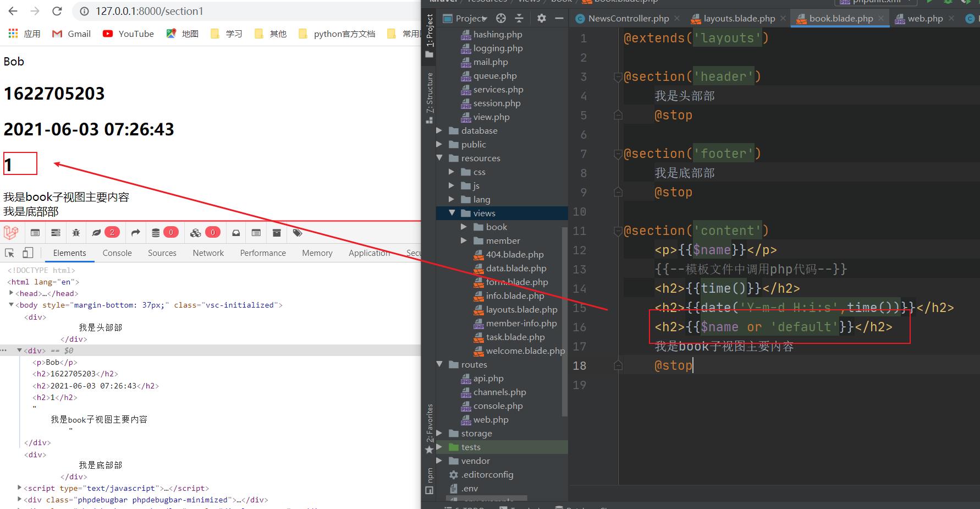Open 地图 bookmark
This screenshot has height=509, width=980.
coord(183,34)
